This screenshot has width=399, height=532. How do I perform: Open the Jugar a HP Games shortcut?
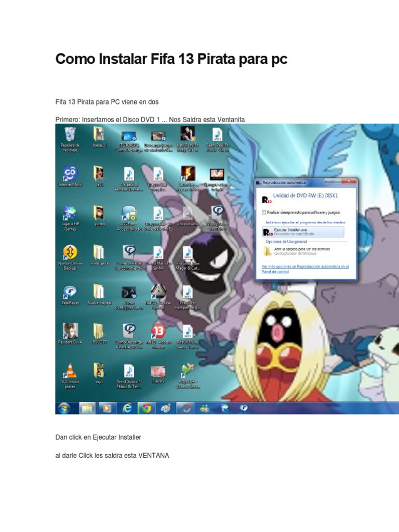click(x=70, y=219)
